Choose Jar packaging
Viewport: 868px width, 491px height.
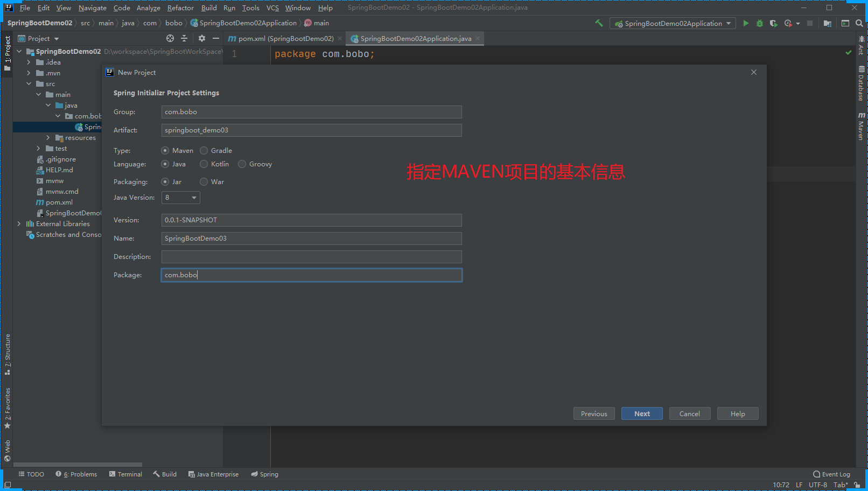coord(165,182)
